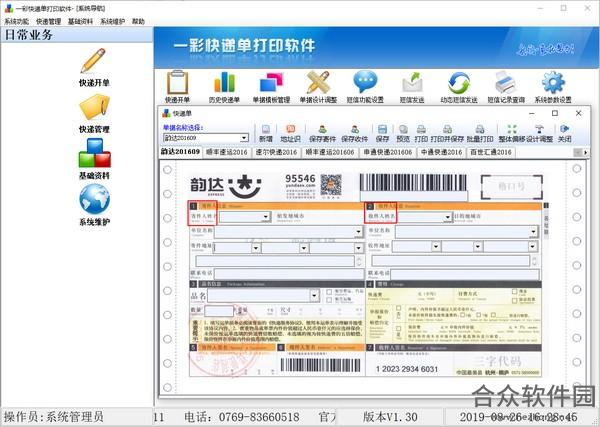Click 预览 preview icon
Viewport: 600px width, 427px height.
(x=403, y=129)
